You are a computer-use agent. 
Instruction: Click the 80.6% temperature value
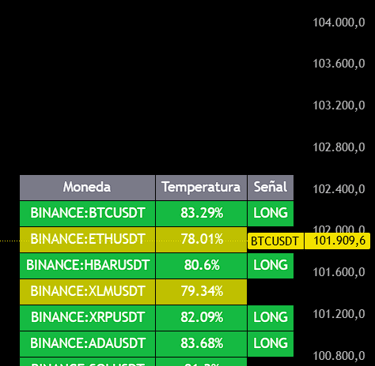click(x=201, y=265)
